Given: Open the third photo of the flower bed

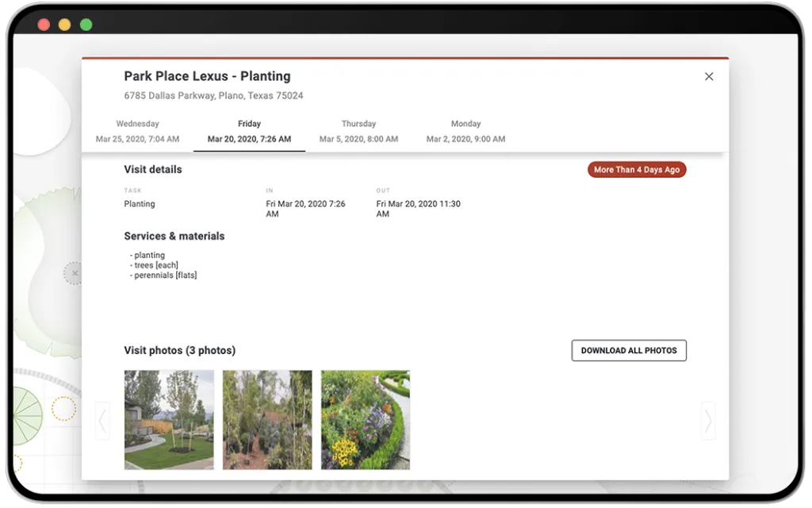Looking at the screenshot, I should pos(365,420).
